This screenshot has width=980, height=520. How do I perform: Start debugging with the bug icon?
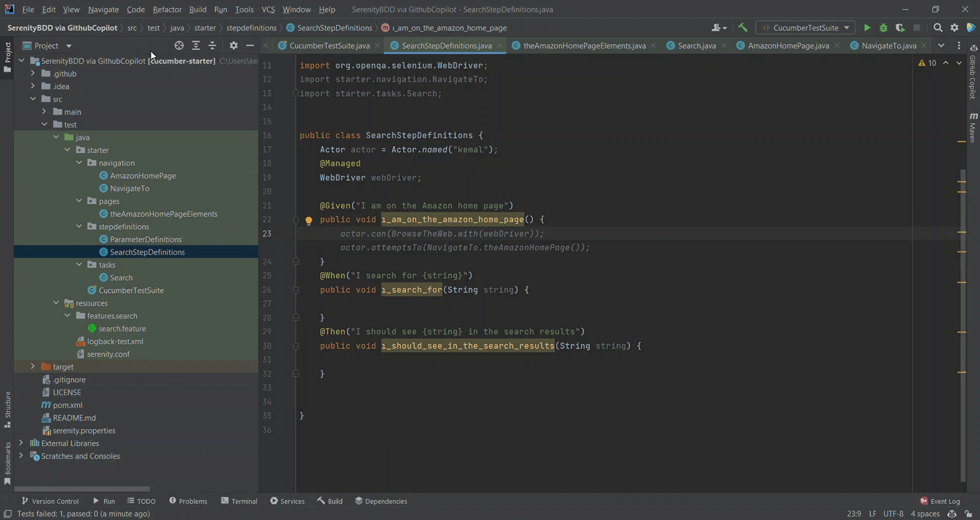(x=884, y=27)
